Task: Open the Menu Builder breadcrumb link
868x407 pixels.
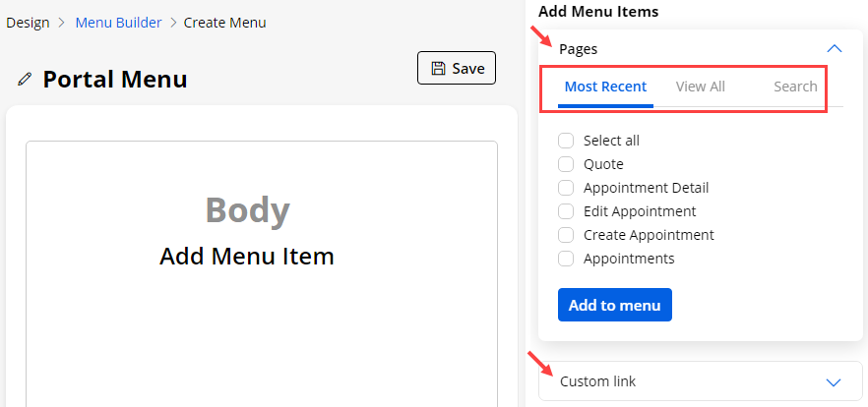Action: coord(118,22)
